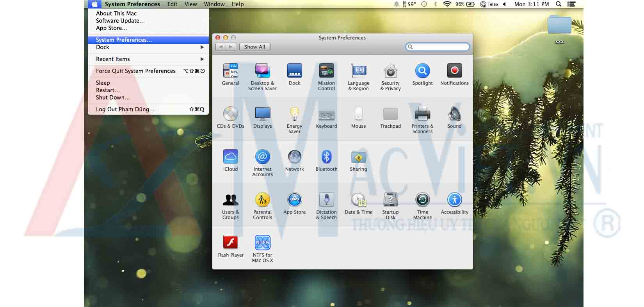
Task: Open Sharing preferences
Action: point(358,161)
